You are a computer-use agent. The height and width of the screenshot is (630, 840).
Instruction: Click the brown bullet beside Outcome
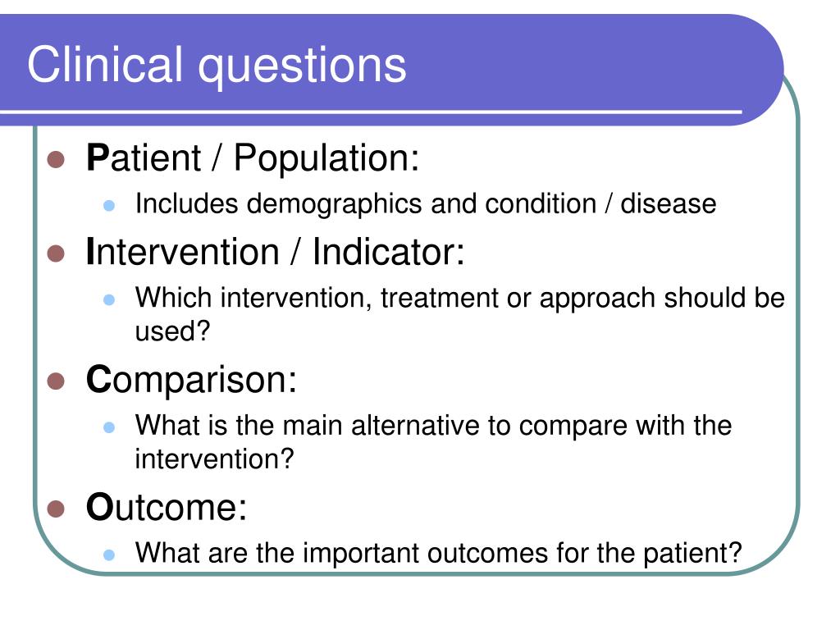56,509
